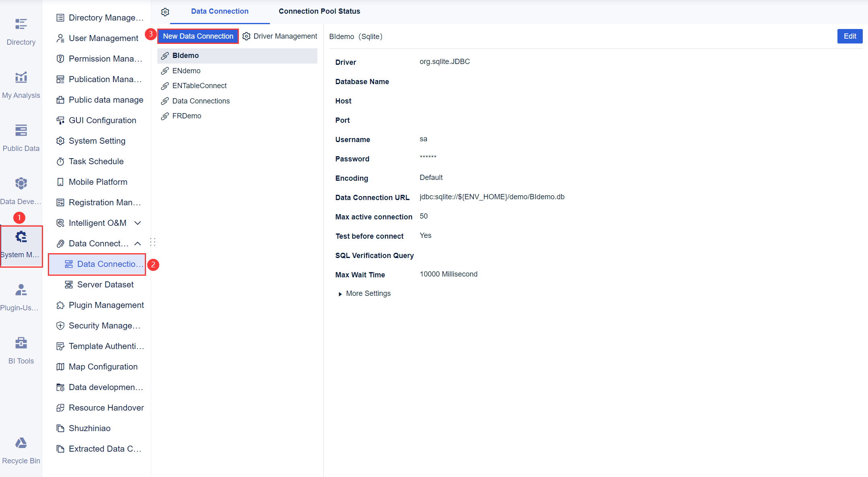Open the Public Data section
The height and width of the screenshot is (477, 868).
pos(21,136)
